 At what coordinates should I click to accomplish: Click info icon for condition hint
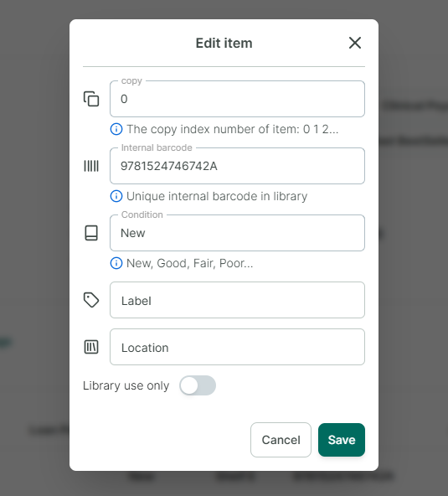116,263
